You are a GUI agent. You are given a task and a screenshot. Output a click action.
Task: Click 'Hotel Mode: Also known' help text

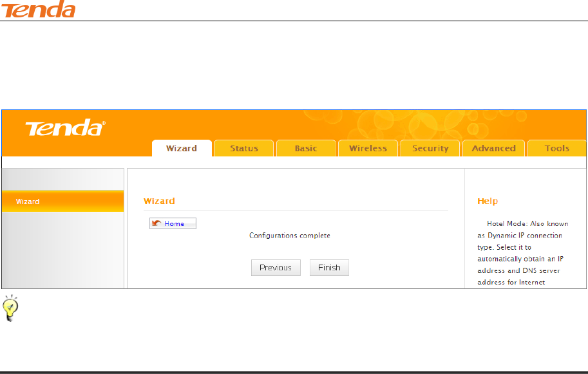(x=527, y=224)
